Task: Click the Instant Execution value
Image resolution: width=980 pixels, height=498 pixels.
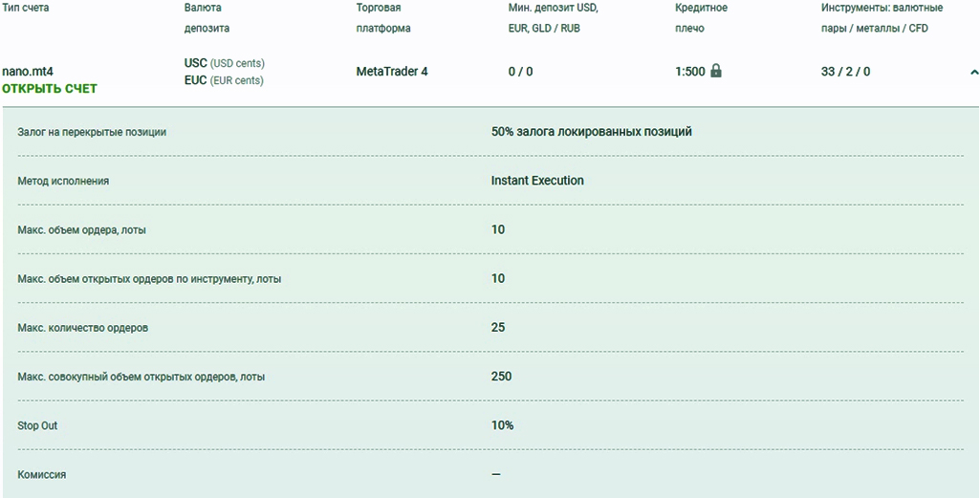Action: 537,181
